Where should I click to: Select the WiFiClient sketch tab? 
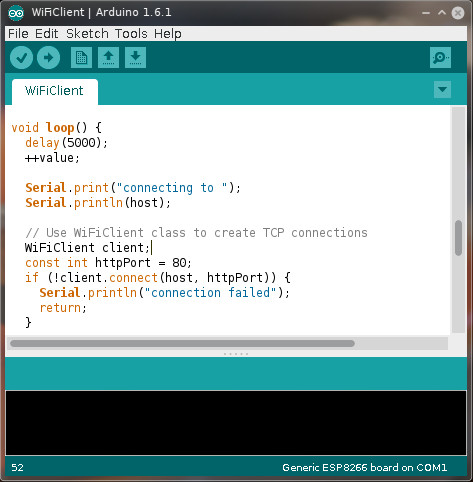pos(55,91)
